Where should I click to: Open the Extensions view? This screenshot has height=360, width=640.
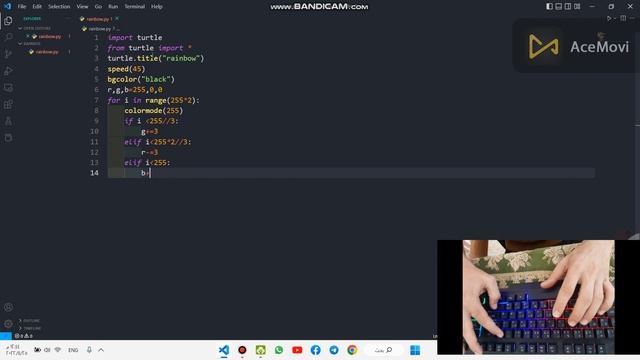8,104
